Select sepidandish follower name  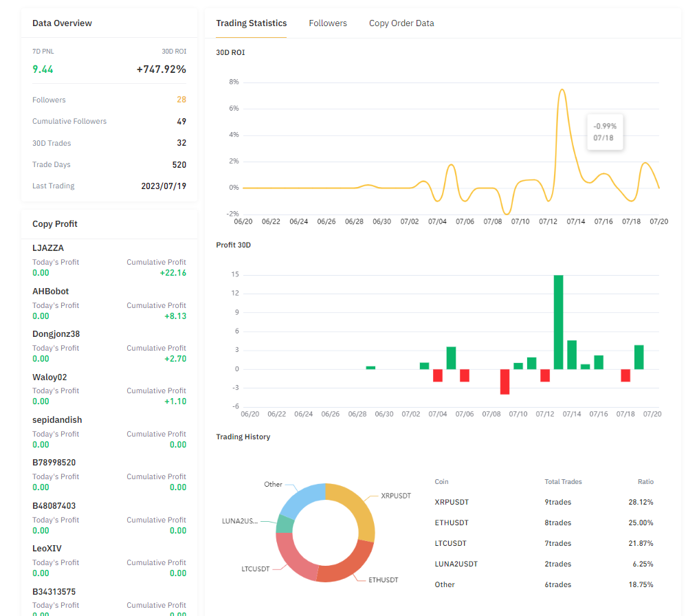coord(57,420)
